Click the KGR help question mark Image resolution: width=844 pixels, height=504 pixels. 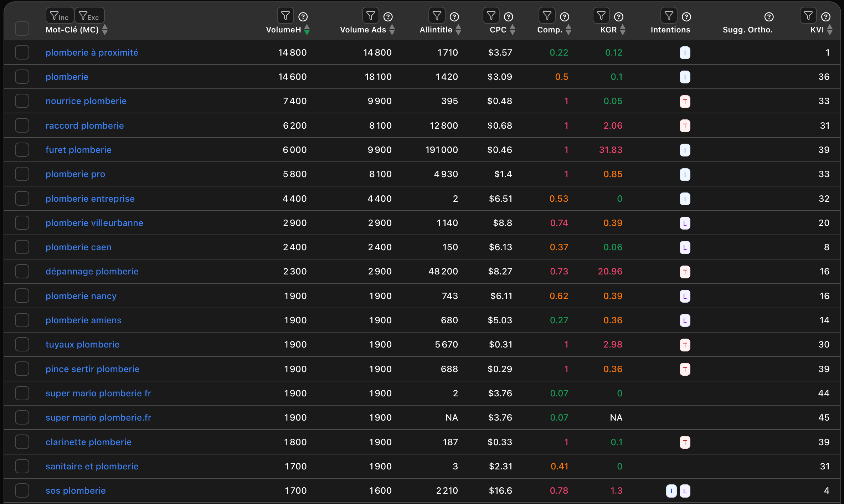pos(619,17)
